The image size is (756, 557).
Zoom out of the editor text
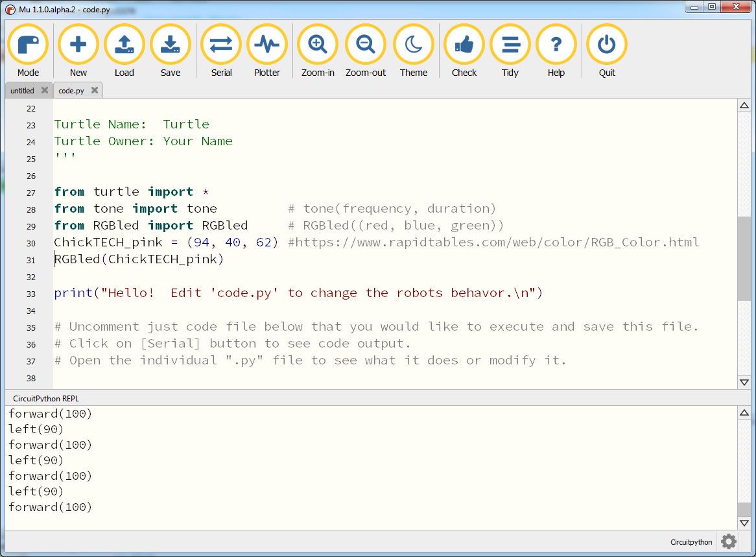tap(366, 45)
